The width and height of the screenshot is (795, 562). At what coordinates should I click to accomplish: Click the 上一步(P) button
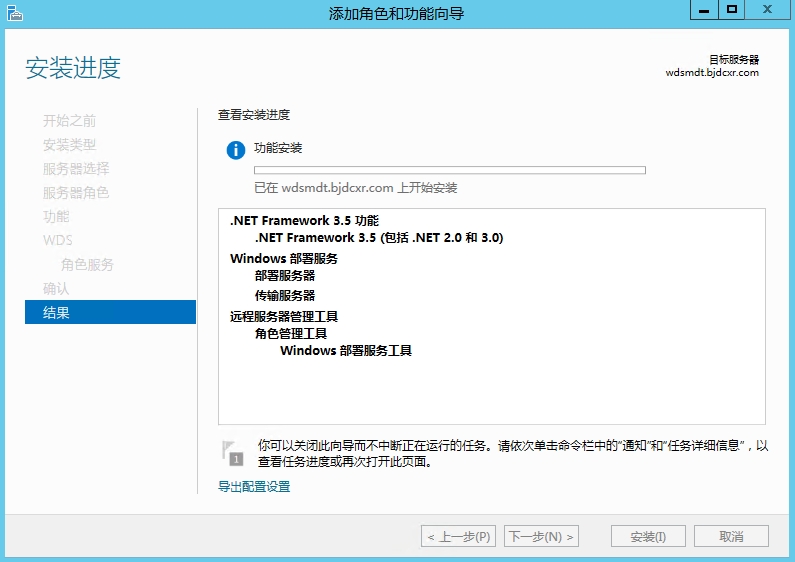tap(458, 537)
